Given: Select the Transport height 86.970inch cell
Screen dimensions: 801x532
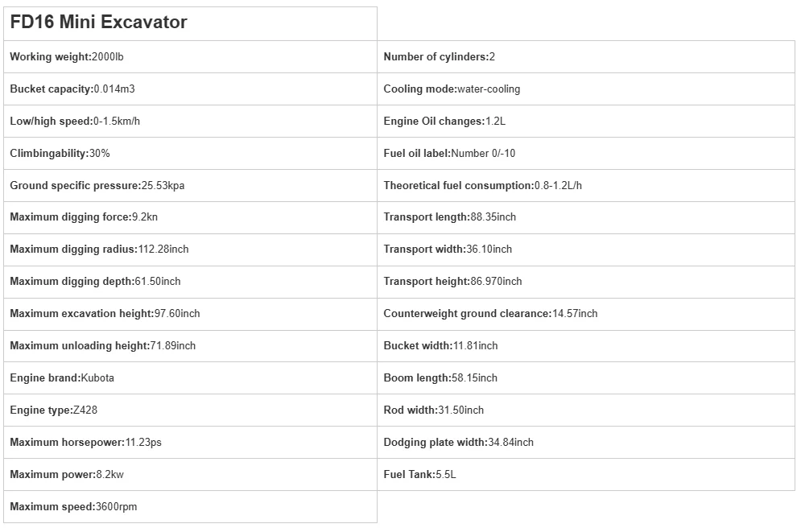Looking at the screenshot, I should 452,282.
